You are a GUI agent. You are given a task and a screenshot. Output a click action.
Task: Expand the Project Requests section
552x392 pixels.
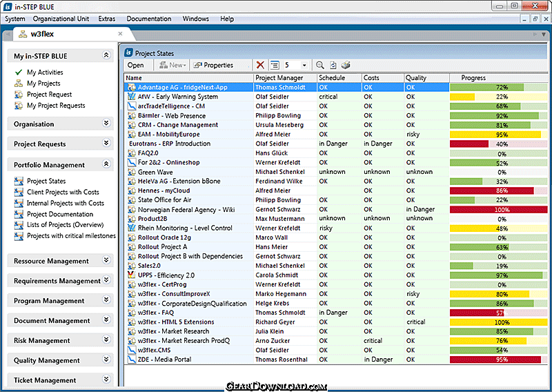coord(106,143)
